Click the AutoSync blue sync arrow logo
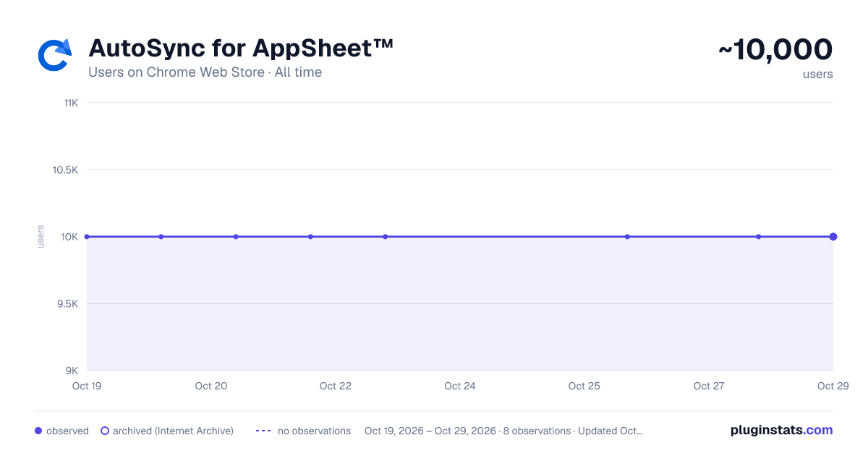 coord(55,55)
